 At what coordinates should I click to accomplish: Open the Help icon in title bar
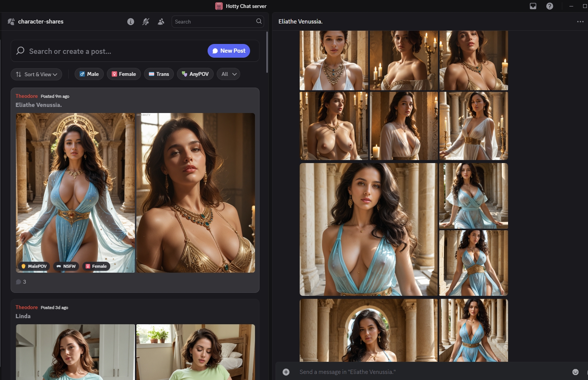tap(550, 6)
